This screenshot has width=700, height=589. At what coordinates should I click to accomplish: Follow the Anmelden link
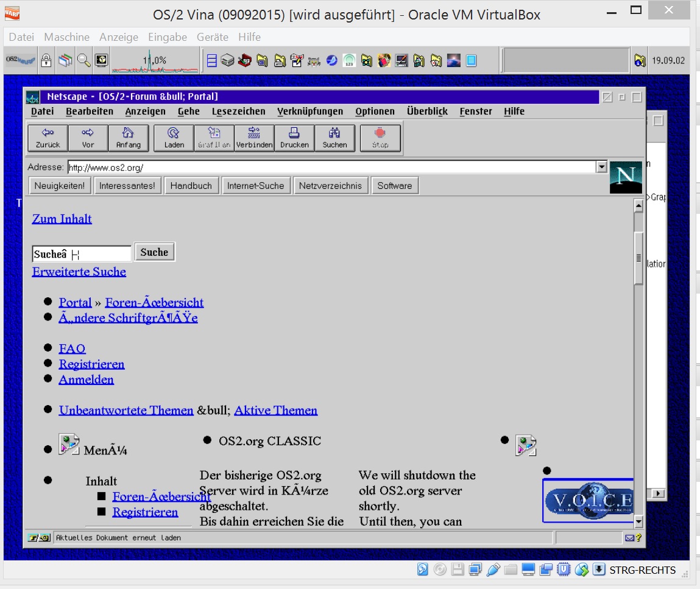[86, 379]
